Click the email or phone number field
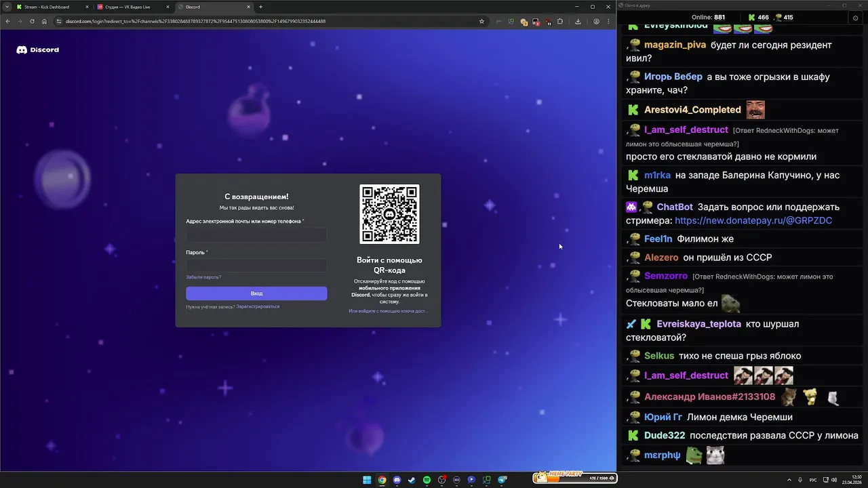 click(x=256, y=235)
